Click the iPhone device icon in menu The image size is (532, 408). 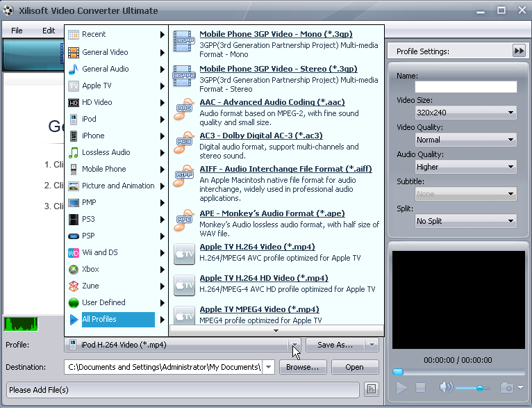click(74, 136)
